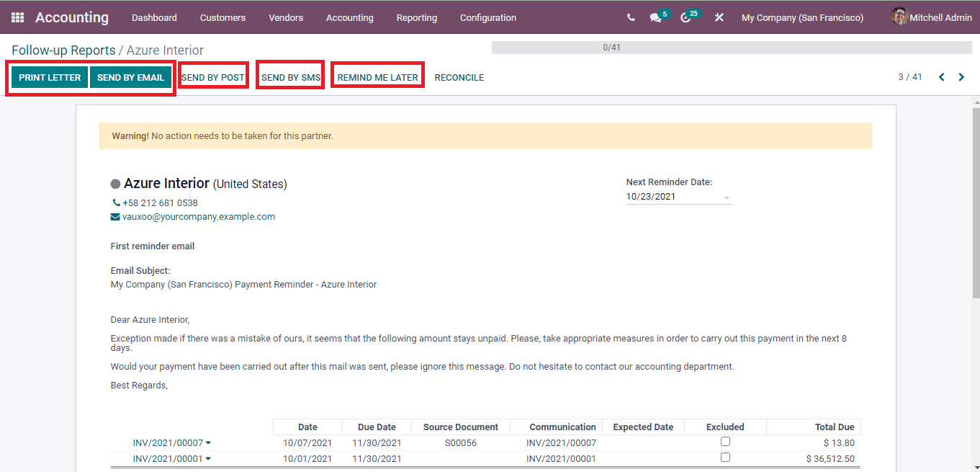Open the Next Reminder Date picker dropdown

coord(727,196)
